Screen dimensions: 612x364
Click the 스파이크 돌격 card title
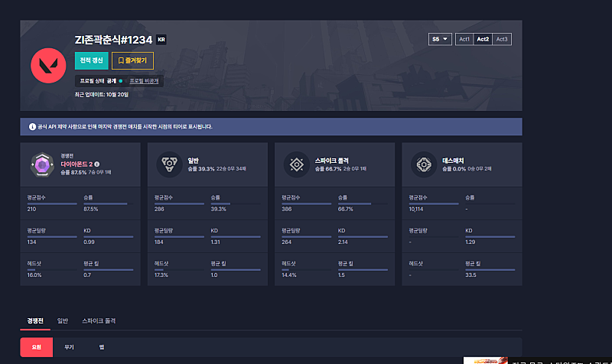pyautogui.click(x=332, y=161)
